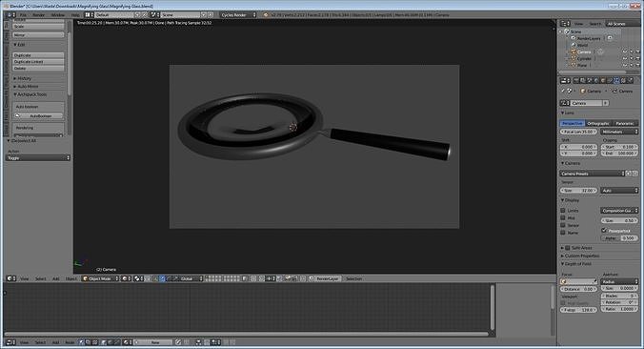Toggle visibility eye for the Camera row
644x349 pixels.
click(625, 51)
